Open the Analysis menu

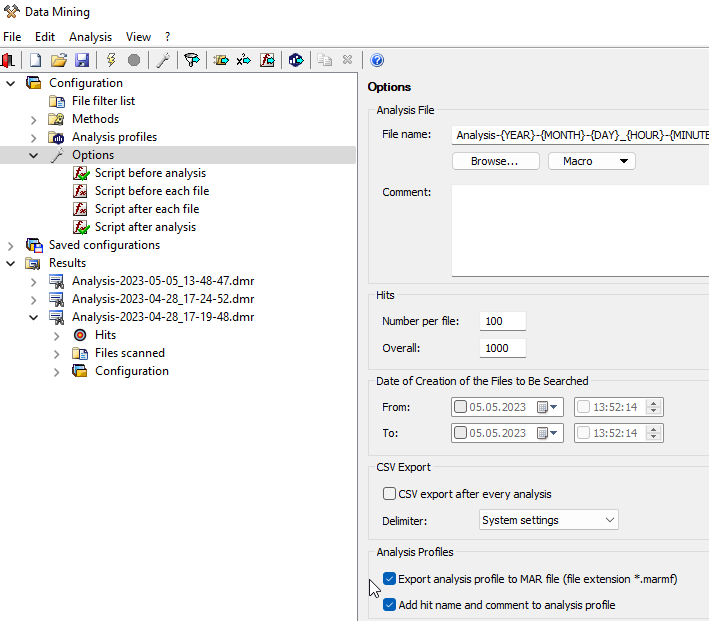click(x=90, y=37)
